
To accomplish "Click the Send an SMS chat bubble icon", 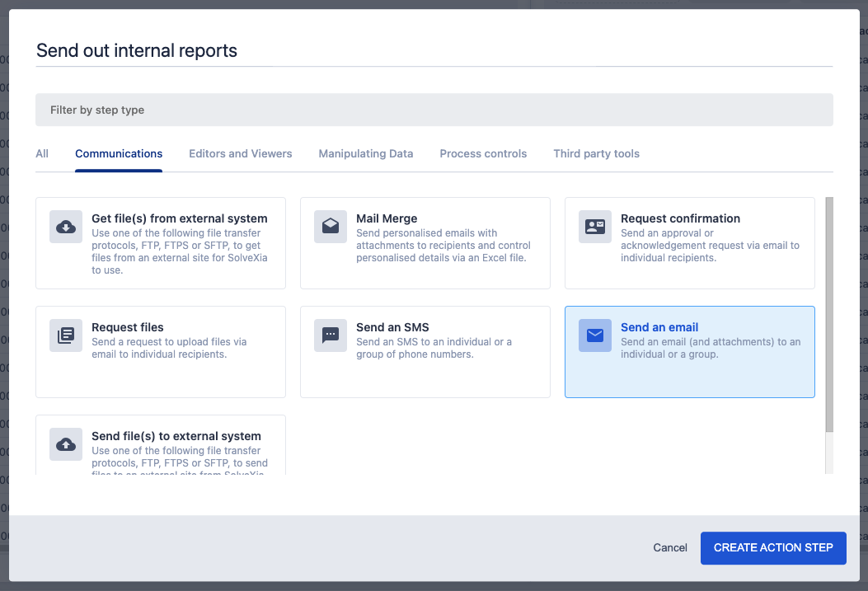I will coord(331,335).
